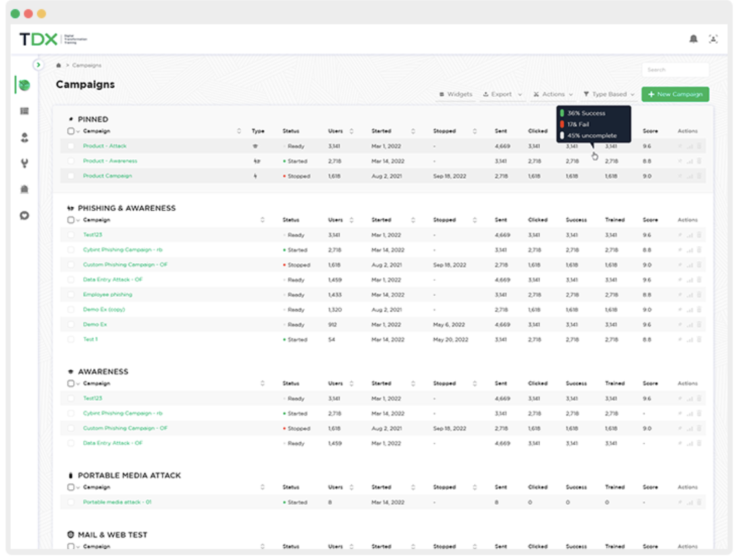Sort Phishing & Awareness table by Users arrows

pyautogui.click(x=351, y=220)
